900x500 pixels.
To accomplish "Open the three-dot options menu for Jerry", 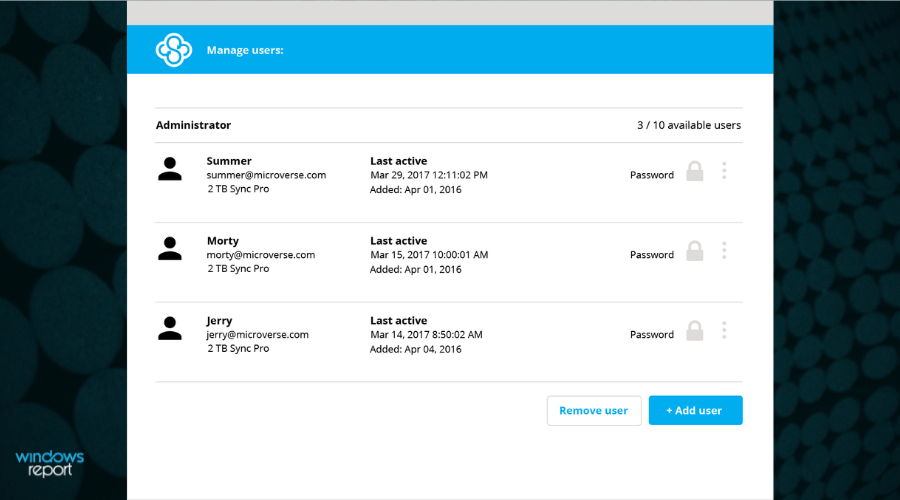I will [x=724, y=331].
